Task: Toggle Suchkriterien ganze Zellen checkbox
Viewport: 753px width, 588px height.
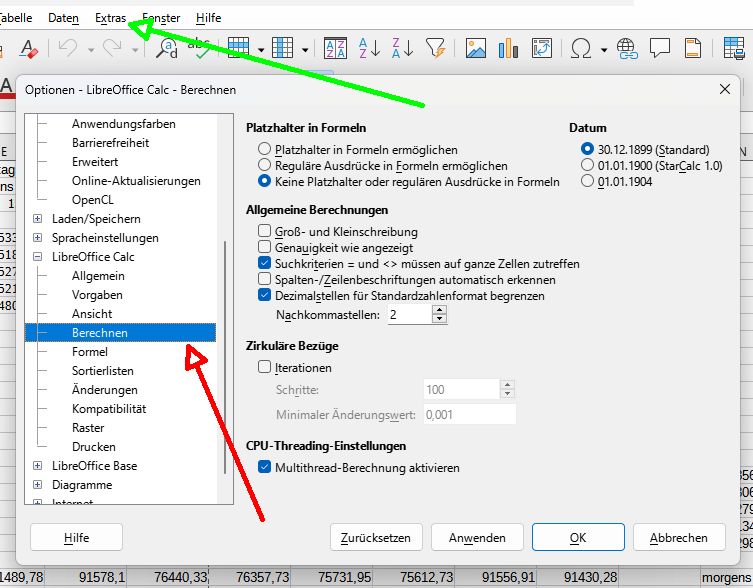Action: pos(265,263)
